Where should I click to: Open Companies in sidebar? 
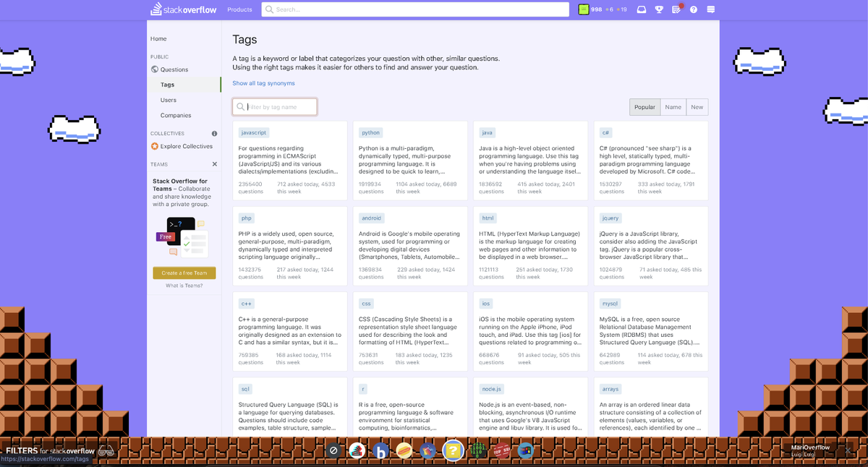coord(176,115)
